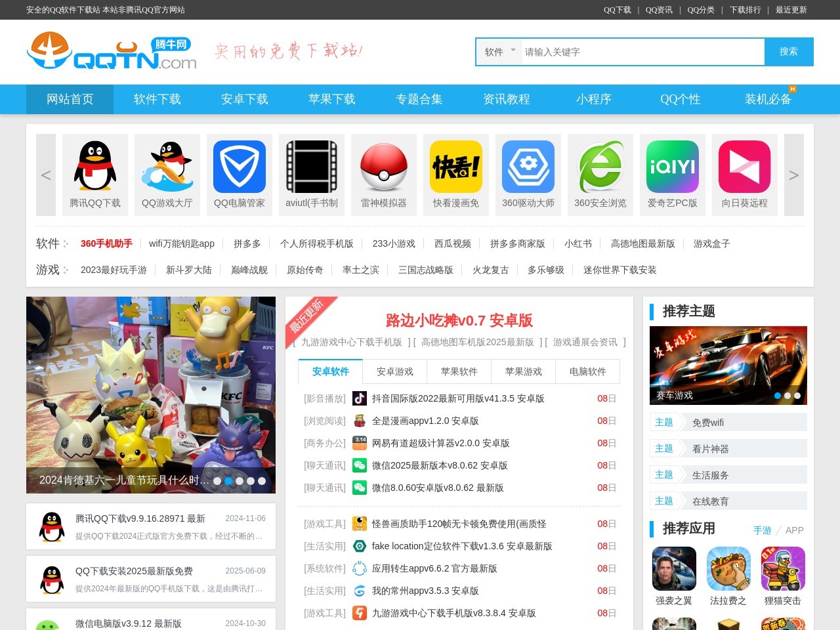Image resolution: width=840 pixels, height=630 pixels.
Task: Click inside the keyword search input field
Action: (640, 52)
